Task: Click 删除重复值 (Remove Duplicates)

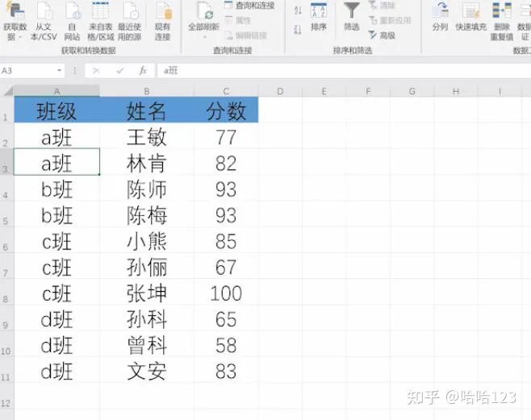Action: pyautogui.click(x=502, y=21)
